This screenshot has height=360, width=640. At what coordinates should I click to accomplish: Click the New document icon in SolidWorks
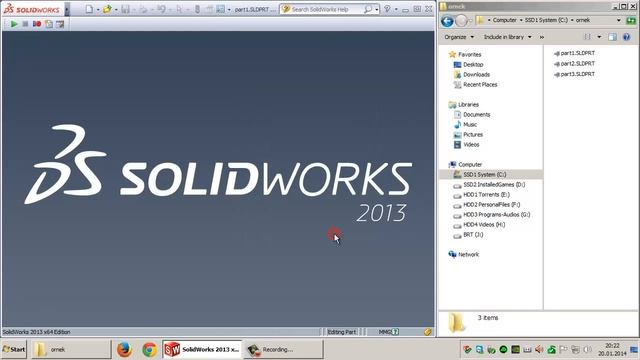pyautogui.click(x=89, y=9)
